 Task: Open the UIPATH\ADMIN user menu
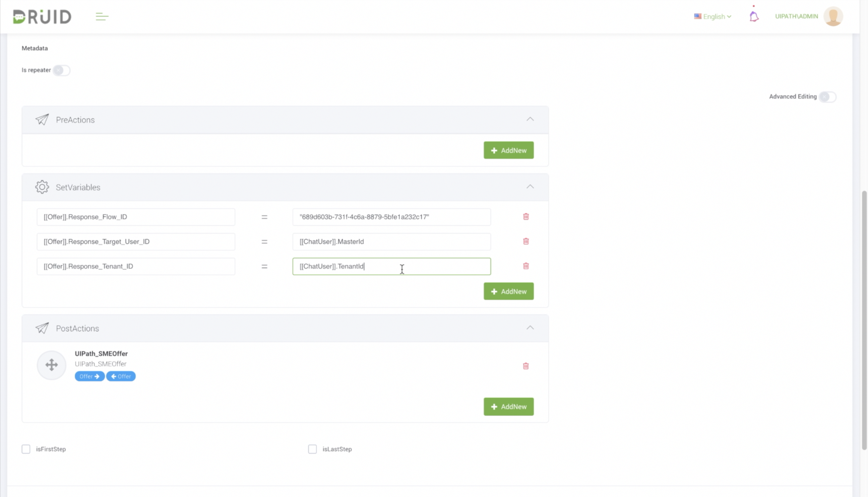pyautogui.click(x=796, y=16)
